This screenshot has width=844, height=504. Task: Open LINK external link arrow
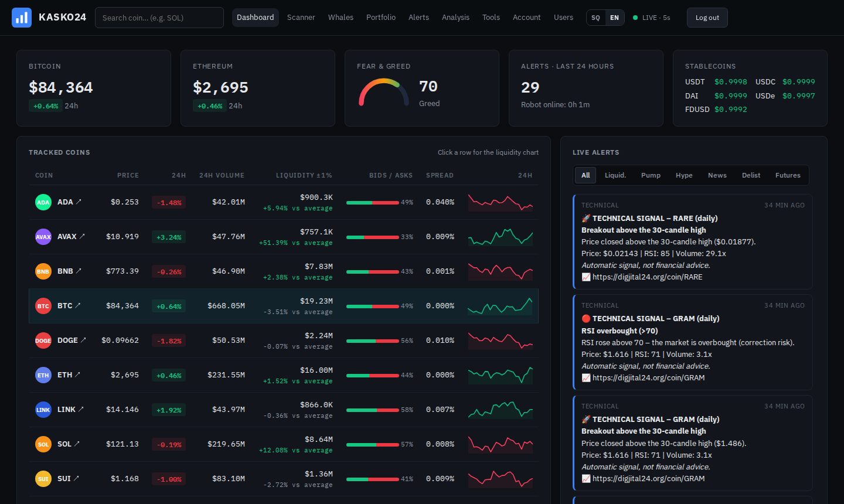click(81, 409)
